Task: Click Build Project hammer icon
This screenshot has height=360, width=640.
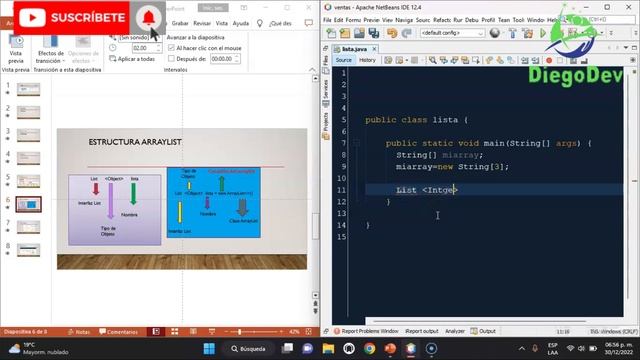Action: tap(513, 33)
